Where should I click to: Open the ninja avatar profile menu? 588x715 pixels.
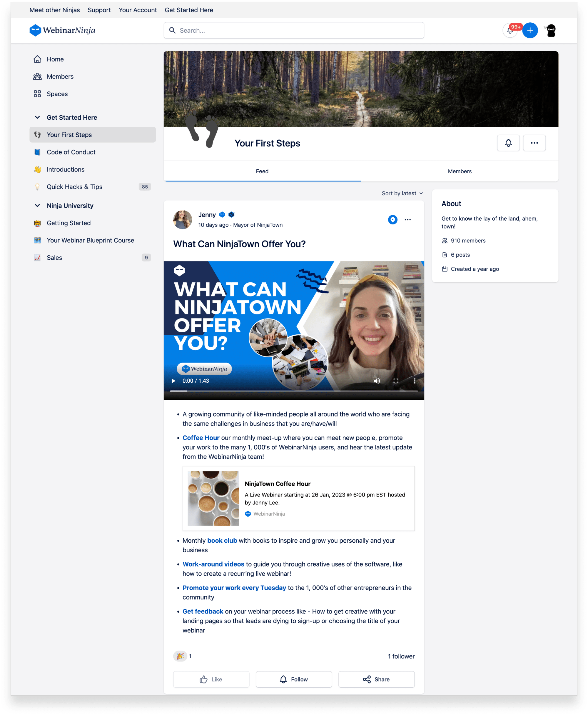click(551, 31)
